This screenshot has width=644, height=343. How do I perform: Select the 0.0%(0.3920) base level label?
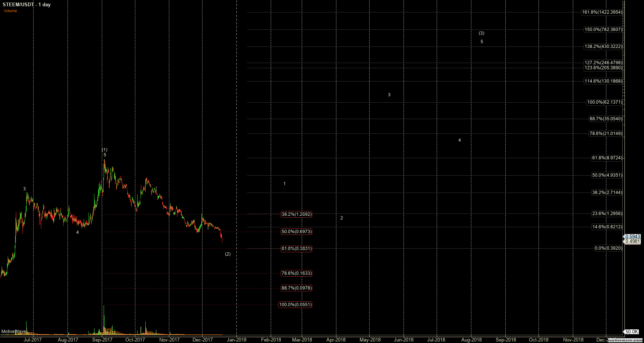pyautogui.click(x=608, y=248)
